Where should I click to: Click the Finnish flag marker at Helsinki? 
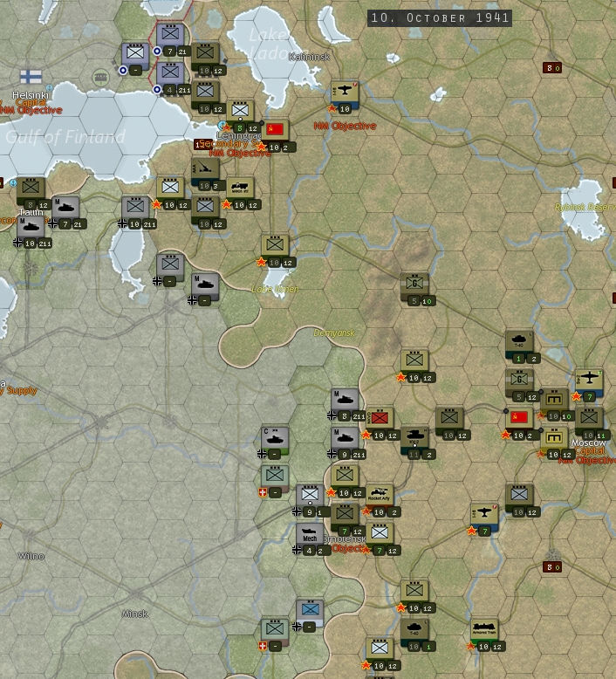pyautogui.click(x=31, y=77)
